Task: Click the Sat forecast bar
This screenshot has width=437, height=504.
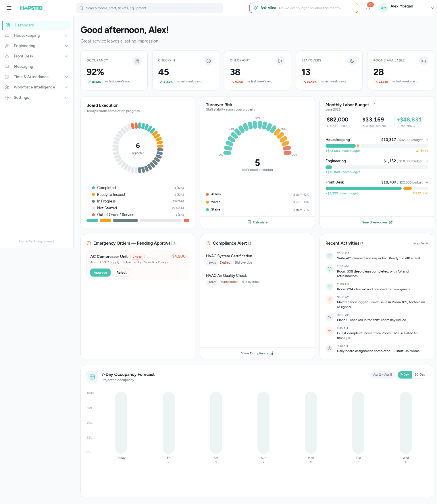Action: pos(216,423)
